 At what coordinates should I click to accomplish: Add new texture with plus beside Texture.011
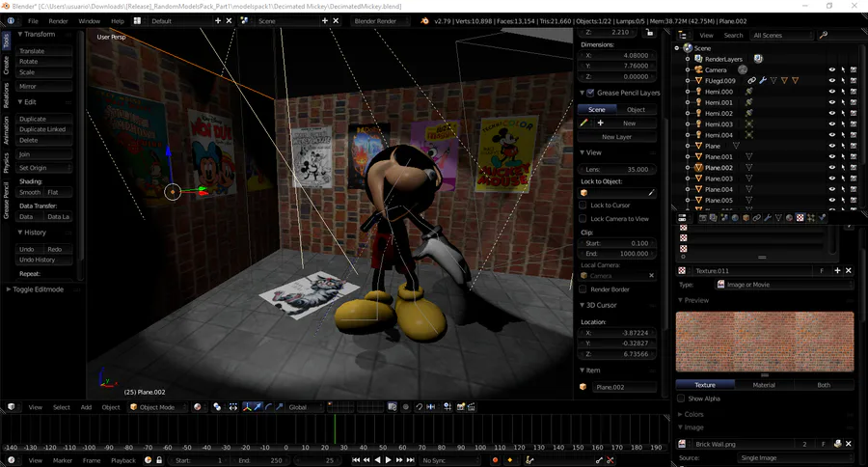(x=837, y=270)
